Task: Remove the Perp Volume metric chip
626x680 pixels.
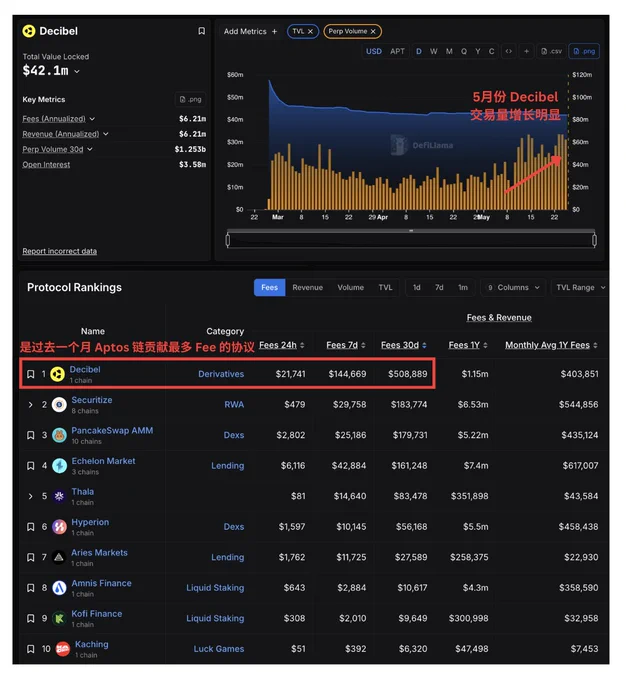Action: [x=373, y=31]
